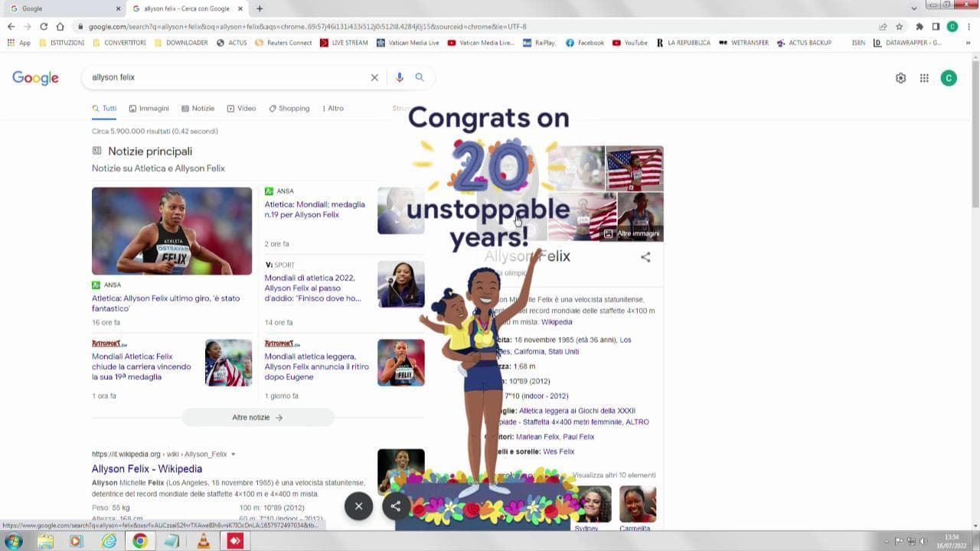The height and width of the screenshot is (551, 980).
Task: Open the Reuters Connect bookmark
Action: [x=283, y=43]
